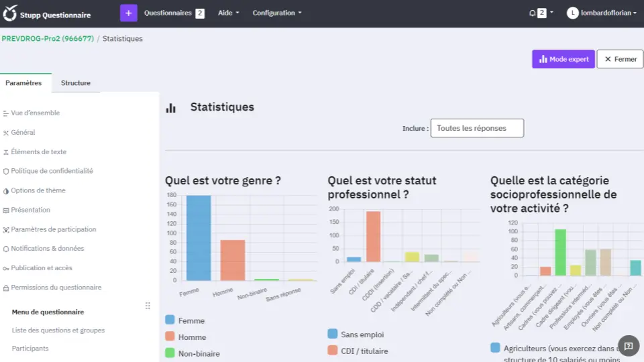Open Permissions du questionnaire sidebar item
Screen dimensions: 644x362
56,287
